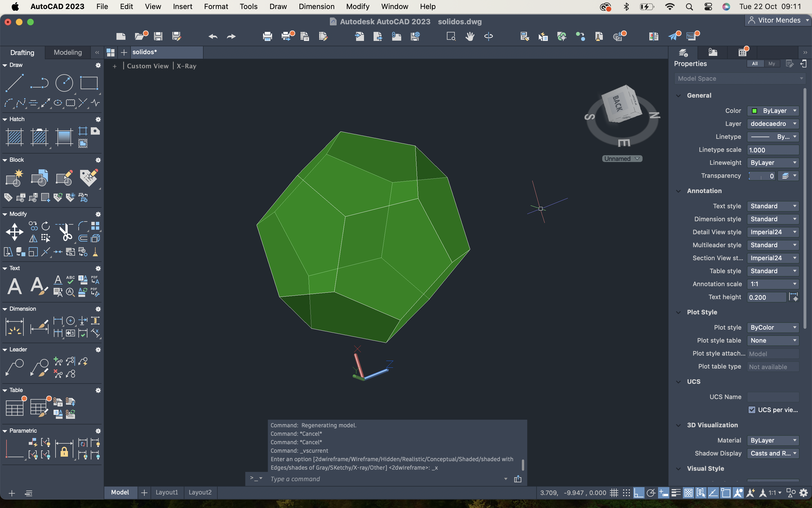Screen dimensions: 812x508
Task: Switch property filter to My
Action: click(771, 63)
